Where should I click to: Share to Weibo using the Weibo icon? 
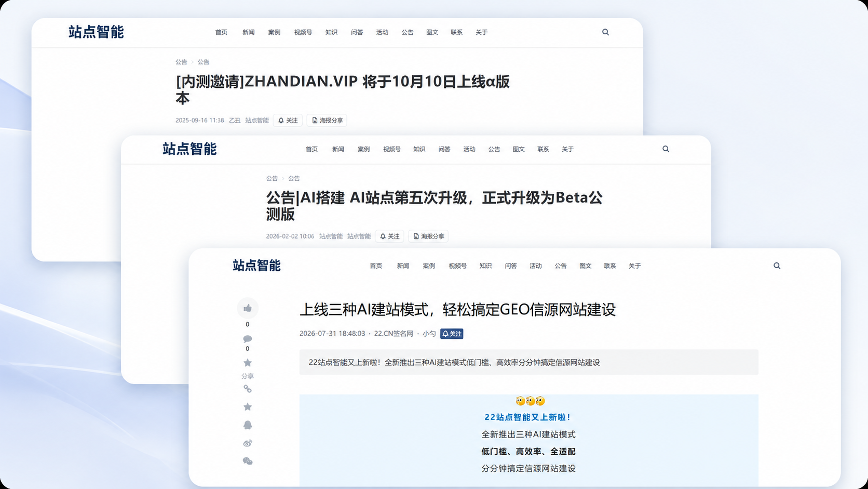pyautogui.click(x=248, y=443)
